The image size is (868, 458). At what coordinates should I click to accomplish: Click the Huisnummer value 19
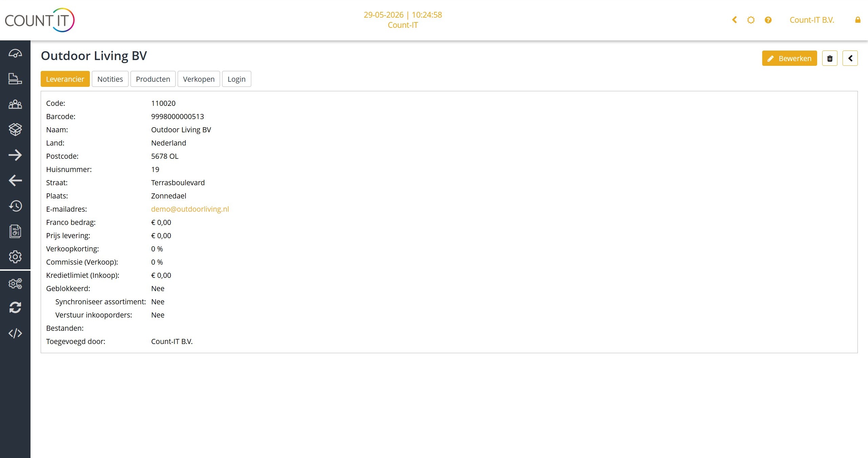tap(155, 170)
